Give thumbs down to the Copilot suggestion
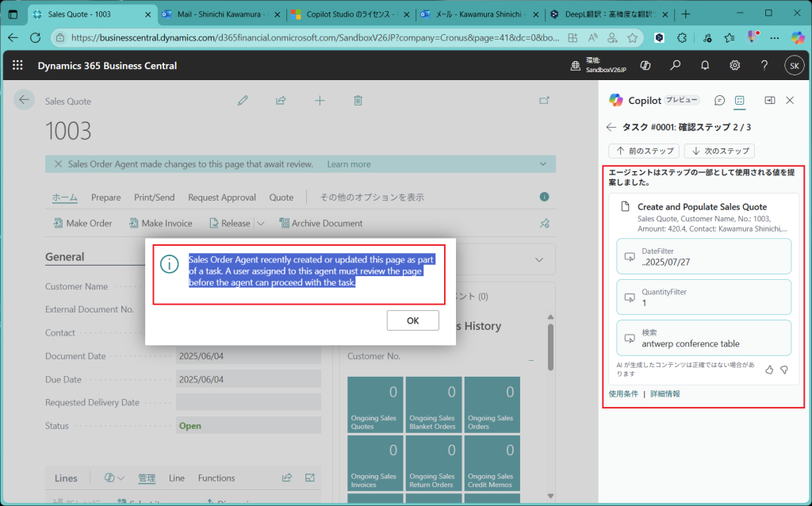The height and width of the screenshot is (506, 812). (784, 370)
